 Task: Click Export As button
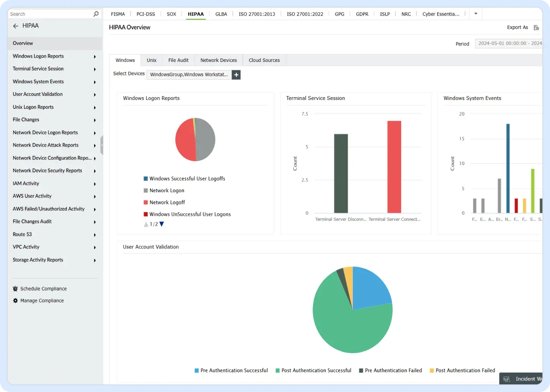click(x=517, y=27)
